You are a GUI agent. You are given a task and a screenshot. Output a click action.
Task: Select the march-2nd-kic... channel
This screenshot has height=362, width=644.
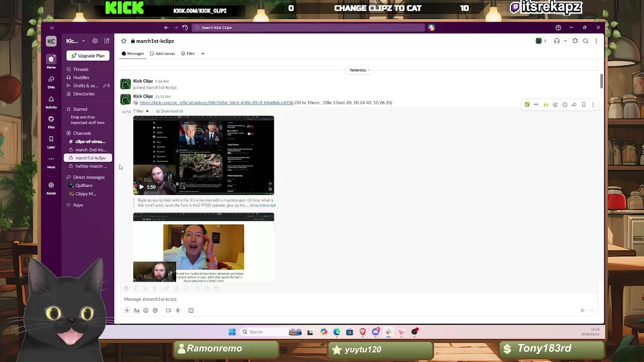click(88, 150)
